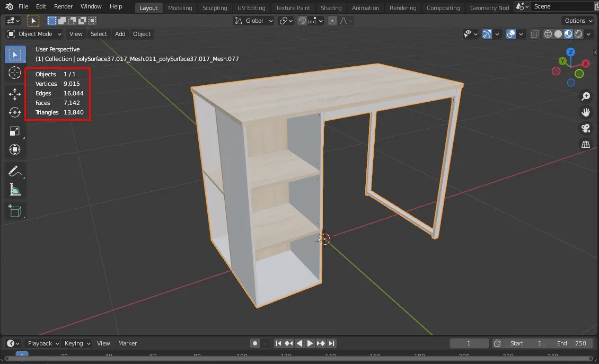Select the Annotate tool
Viewport: 599px width, 364px height.
click(x=15, y=171)
